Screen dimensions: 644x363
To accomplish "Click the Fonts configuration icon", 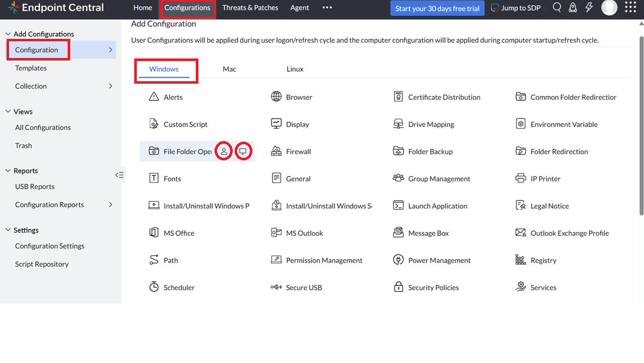I will (x=154, y=178).
